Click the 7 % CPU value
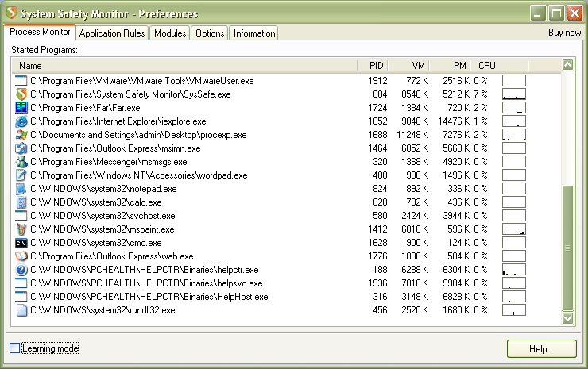This screenshot has width=588, height=369. coord(481,94)
